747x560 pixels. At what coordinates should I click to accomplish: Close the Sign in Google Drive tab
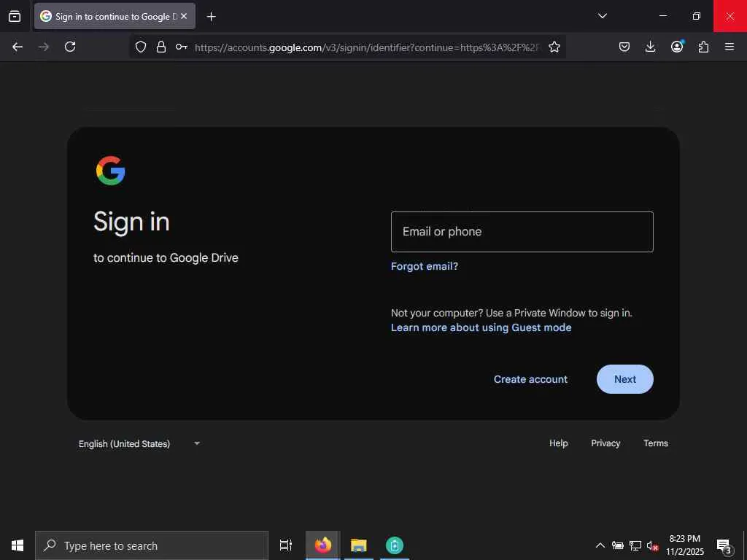tap(184, 16)
